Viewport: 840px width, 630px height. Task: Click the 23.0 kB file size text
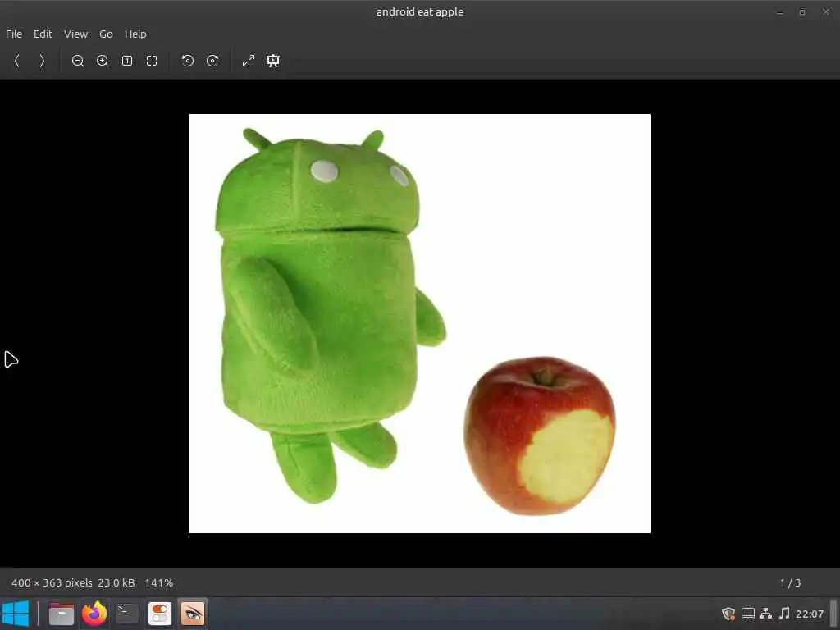pyautogui.click(x=116, y=583)
